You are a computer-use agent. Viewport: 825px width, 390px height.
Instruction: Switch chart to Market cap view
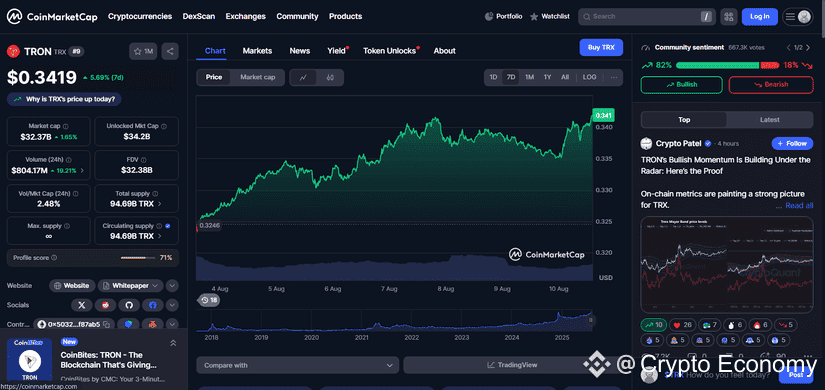coord(257,77)
